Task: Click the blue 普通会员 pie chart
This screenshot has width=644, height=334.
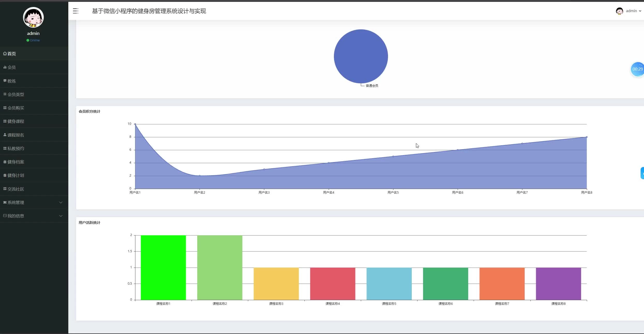Action: [x=361, y=56]
